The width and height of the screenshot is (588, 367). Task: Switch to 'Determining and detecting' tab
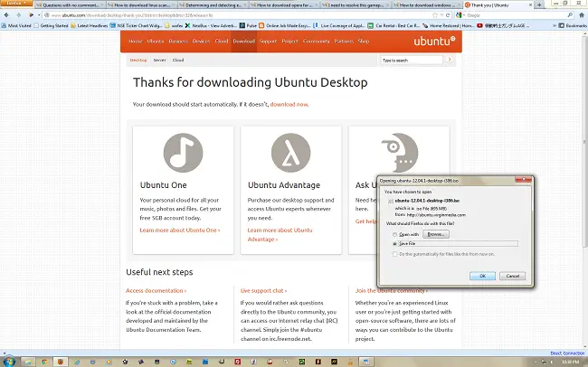click(x=213, y=5)
